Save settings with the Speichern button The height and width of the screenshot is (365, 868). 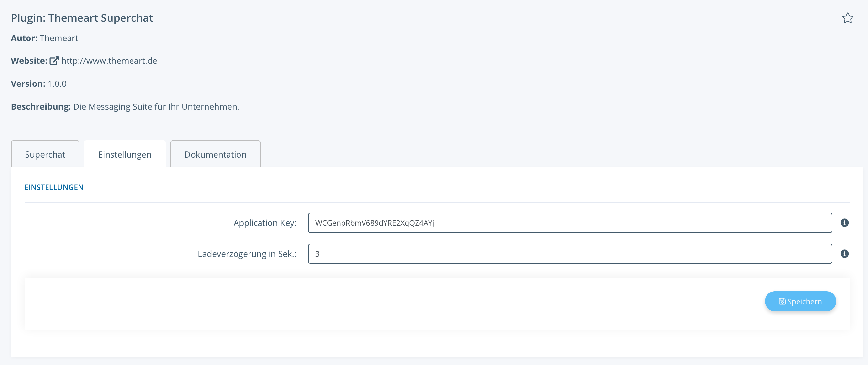tap(800, 301)
